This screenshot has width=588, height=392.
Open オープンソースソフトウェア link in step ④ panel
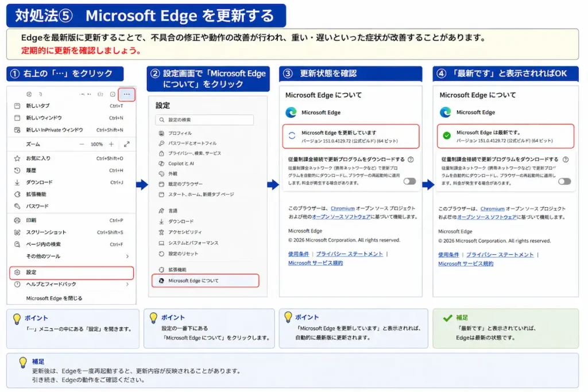487,217
